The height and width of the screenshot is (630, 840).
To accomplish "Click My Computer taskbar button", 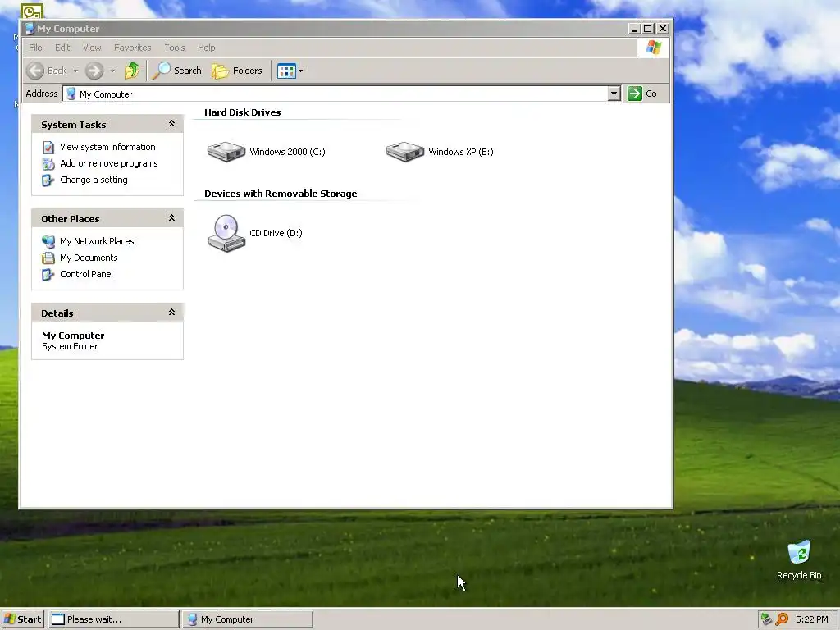I will [248, 619].
